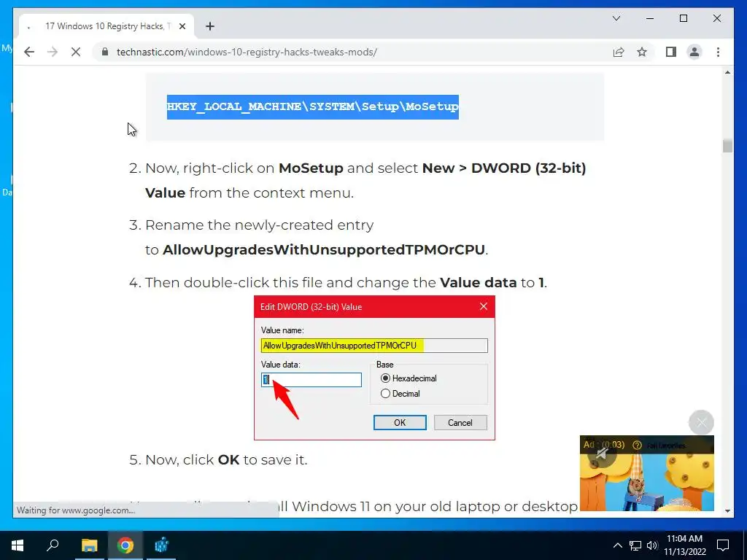The image size is (747, 560).
Task: Open a new browser tab
Action: coord(210,26)
